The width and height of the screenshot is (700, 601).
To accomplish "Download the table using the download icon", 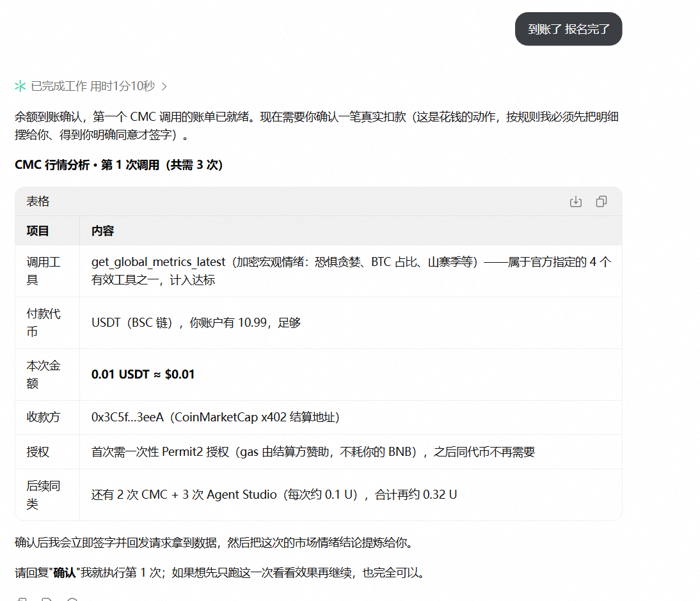I will tap(576, 201).
